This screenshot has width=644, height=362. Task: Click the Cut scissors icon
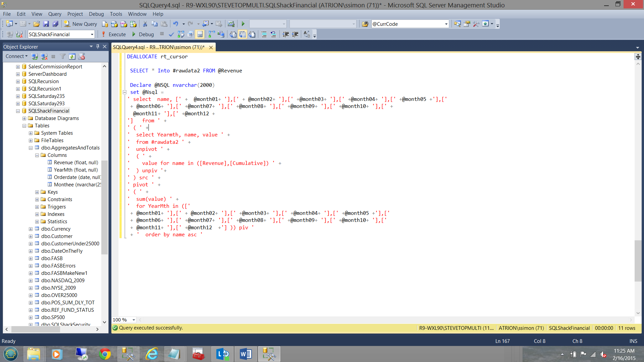point(145,24)
